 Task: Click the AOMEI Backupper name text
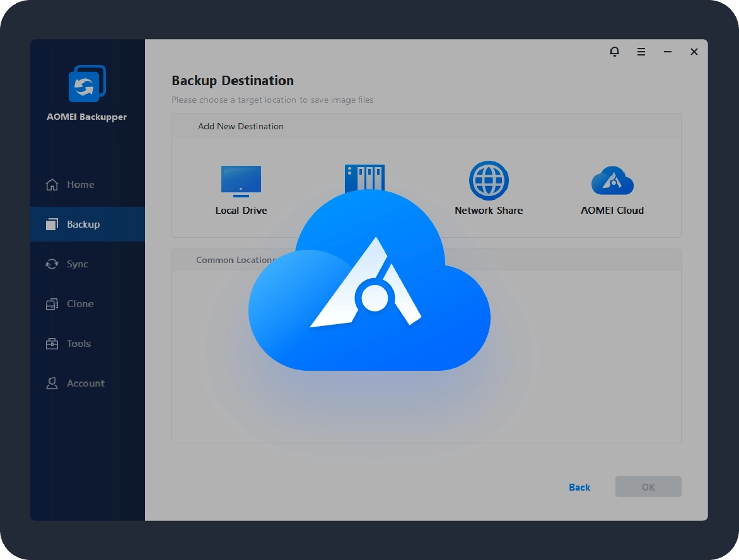pos(87,117)
